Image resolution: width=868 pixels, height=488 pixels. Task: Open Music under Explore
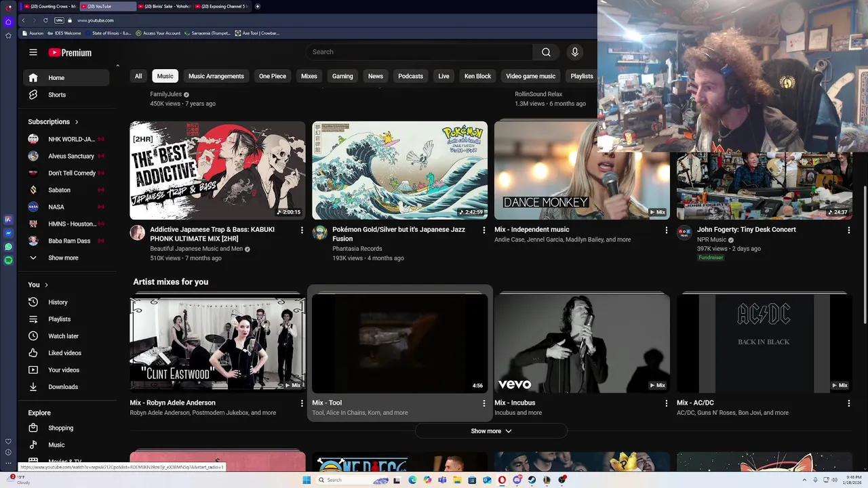click(66, 445)
